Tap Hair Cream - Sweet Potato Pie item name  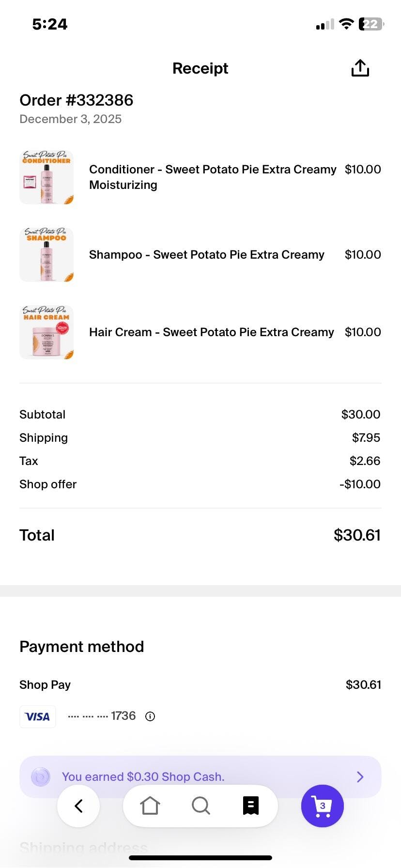pyautogui.click(x=211, y=332)
